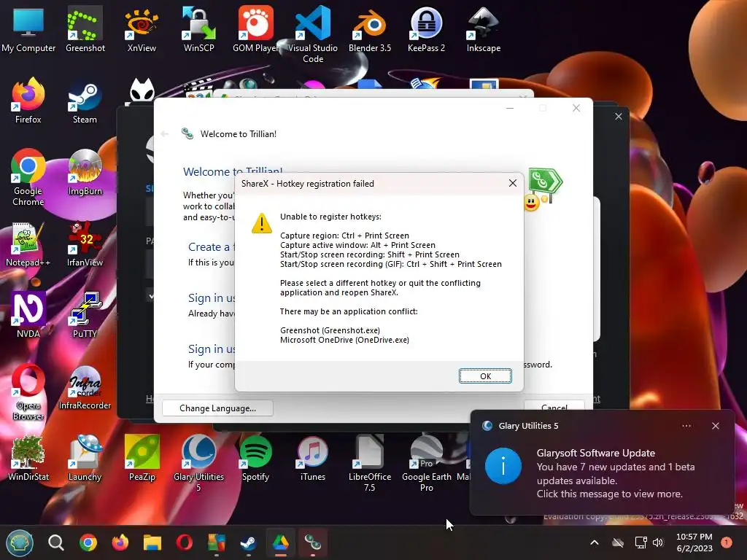Select the GOM Player desktop icon

click(x=256, y=29)
